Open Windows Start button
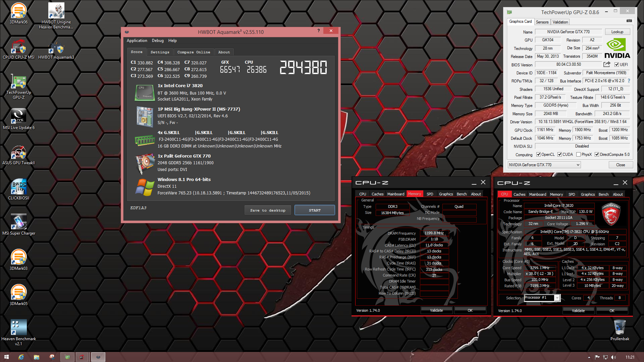The image size is (644, 362). (x=6, y=357)
